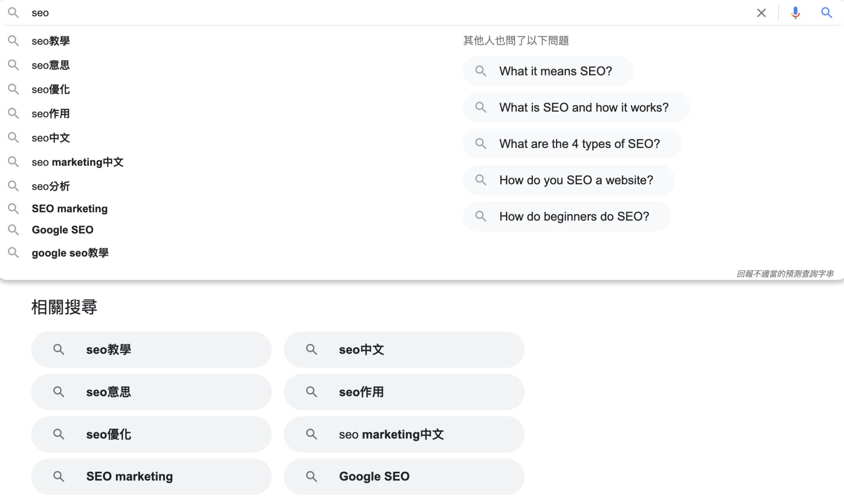Click magnifier icon in 'What it means SEO?' chip

coord(481,71)
